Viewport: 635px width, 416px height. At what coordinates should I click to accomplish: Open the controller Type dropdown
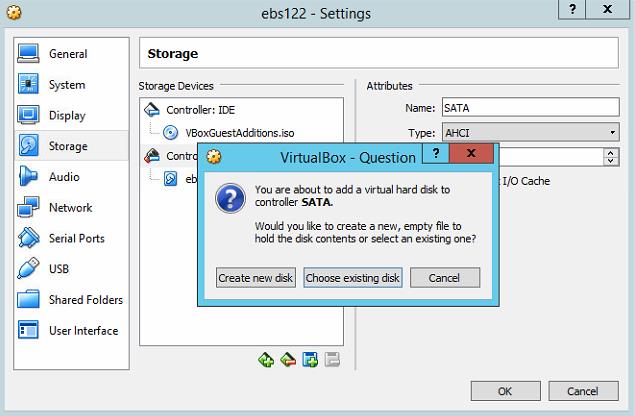(530, 133)
